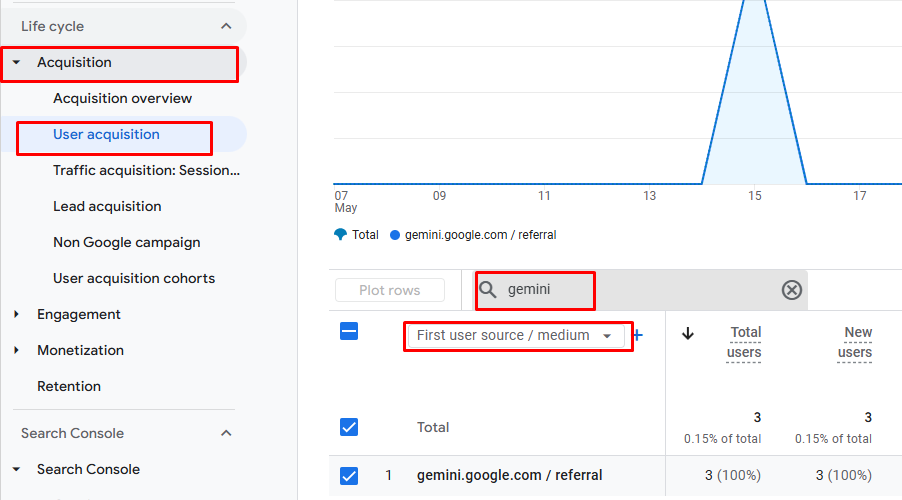The image size is (902, 500).
Task: Click the Plot rows button
Action: tap(389, 290)
